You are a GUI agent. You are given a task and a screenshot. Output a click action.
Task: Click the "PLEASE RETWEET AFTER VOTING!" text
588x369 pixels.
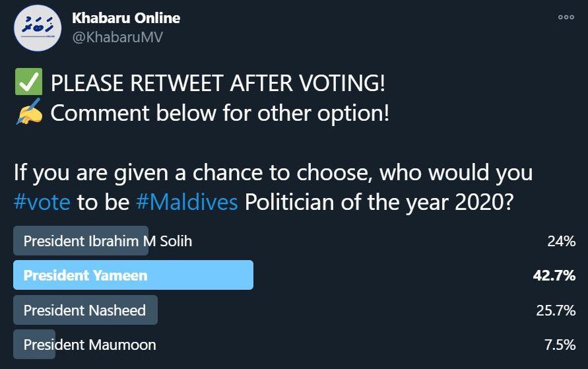coord(218,84)
